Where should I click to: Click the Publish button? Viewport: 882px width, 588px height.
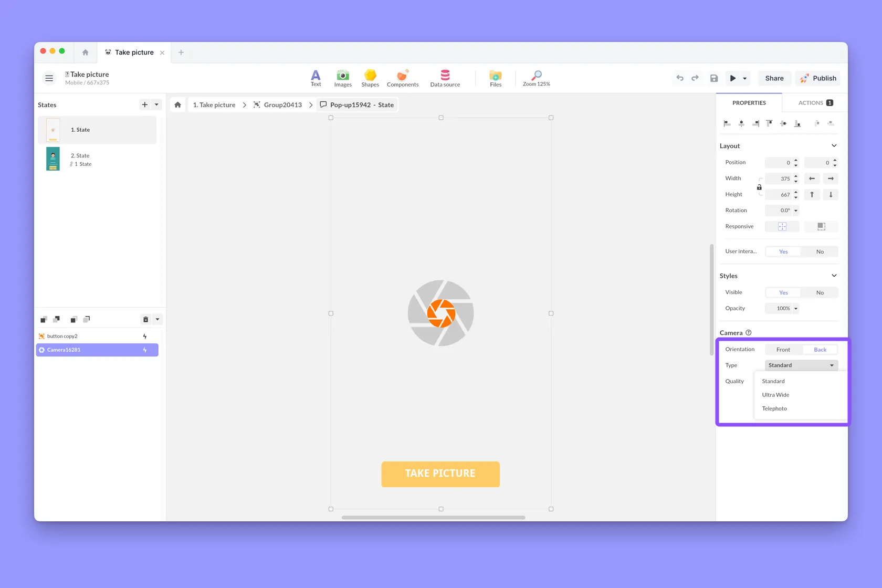click(817, 78)
